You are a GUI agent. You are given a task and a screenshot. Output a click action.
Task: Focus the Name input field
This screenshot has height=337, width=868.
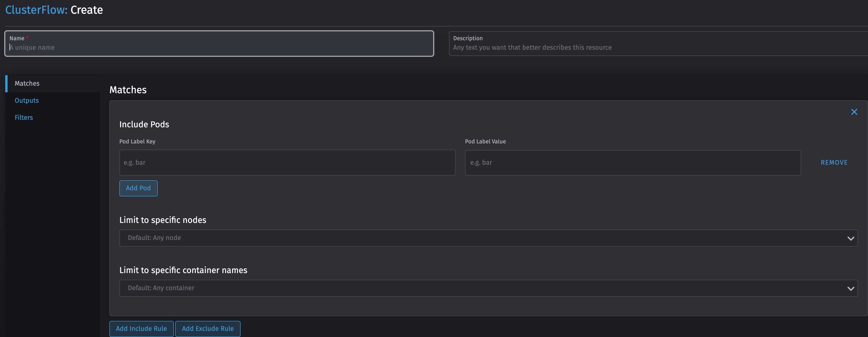coord(219,48)
